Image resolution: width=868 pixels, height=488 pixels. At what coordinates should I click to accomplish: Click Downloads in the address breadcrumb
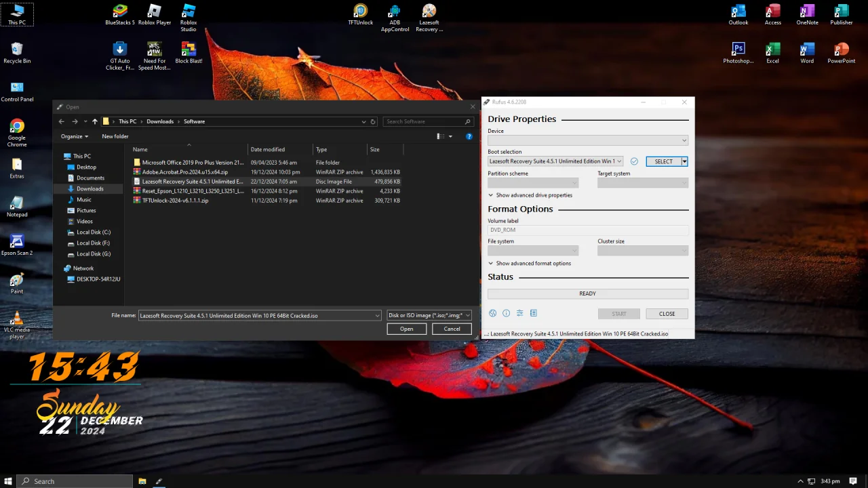(x=160, y=121)
